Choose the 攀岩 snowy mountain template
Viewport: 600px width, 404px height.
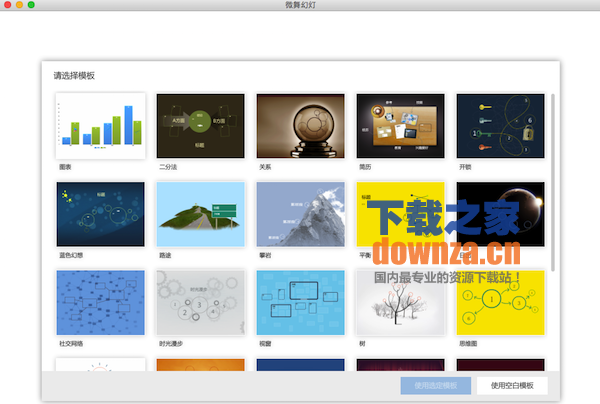pos(300,213)
